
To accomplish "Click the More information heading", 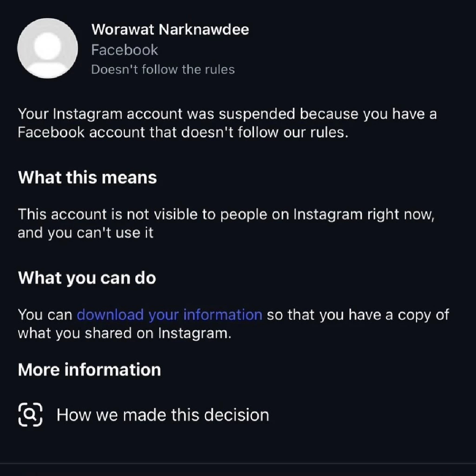I will (89, 370).
